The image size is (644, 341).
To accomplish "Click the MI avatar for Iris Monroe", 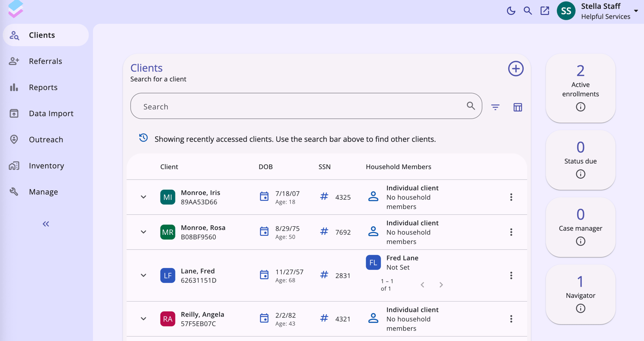I will [x=168, y=197].
